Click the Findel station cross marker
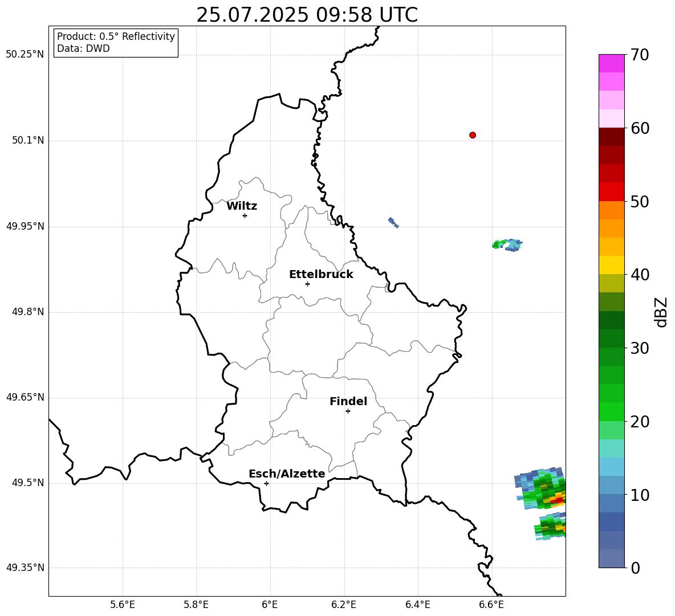 (348, 411)
